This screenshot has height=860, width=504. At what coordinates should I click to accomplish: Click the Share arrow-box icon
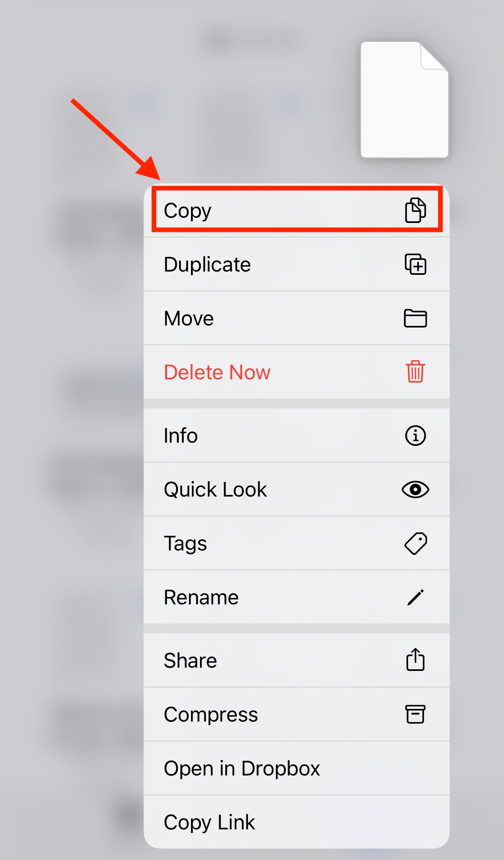coord(415,659)
